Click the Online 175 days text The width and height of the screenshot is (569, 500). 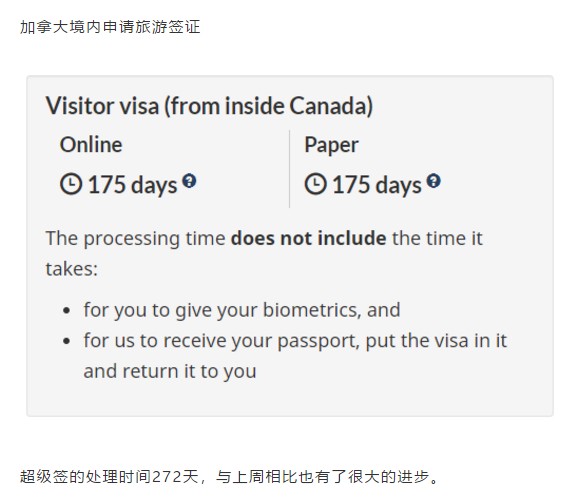pyautogui.click(x=132, y=185)
